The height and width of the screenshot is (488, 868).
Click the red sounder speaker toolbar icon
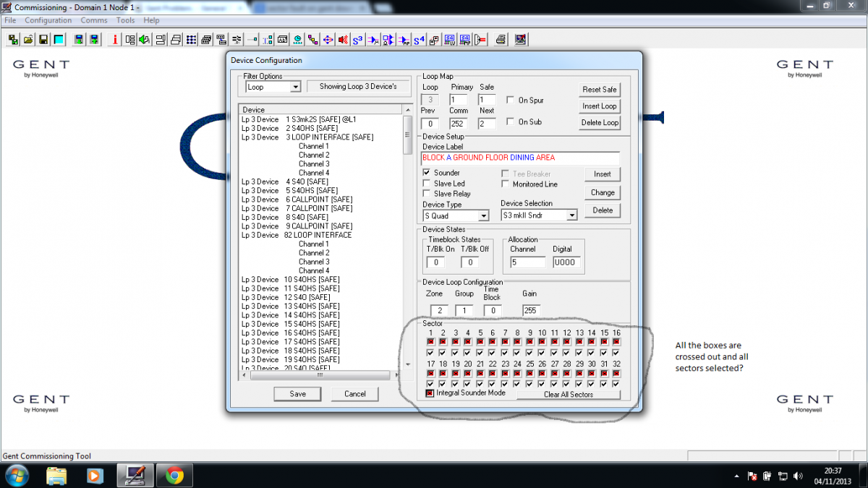click(x=344, y=39)
